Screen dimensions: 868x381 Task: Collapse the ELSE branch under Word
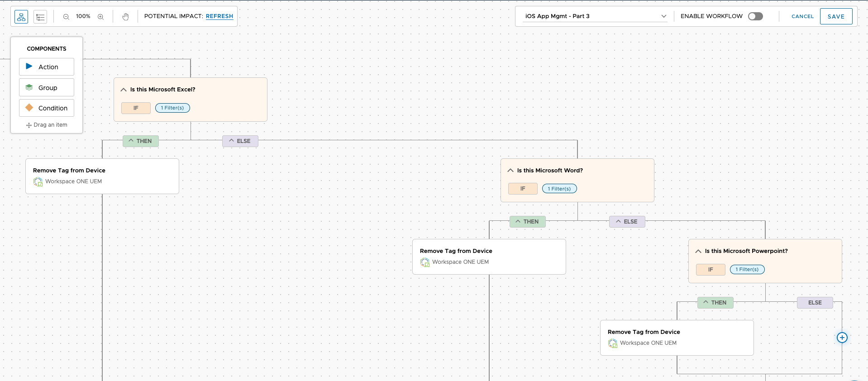[627, 222]
